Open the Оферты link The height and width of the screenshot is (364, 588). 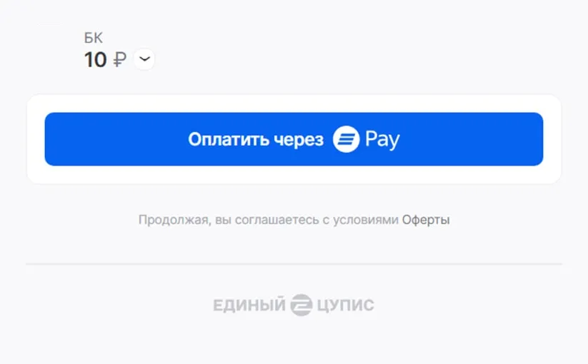tap(426, 219)
